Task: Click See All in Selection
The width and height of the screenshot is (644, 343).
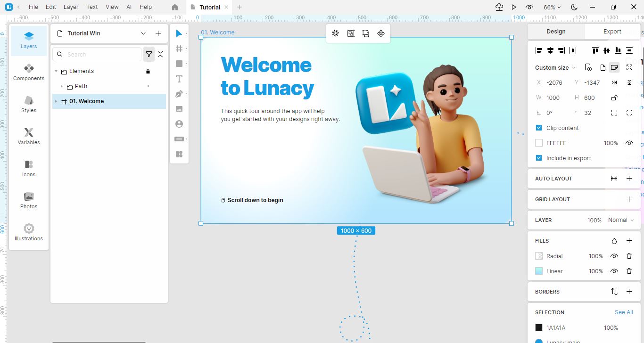Action: pos(624,312)
